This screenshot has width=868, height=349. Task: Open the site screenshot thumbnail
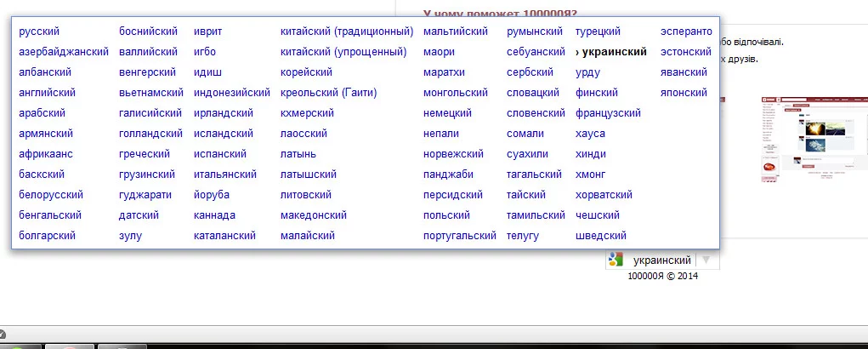(x=814, y=140)
